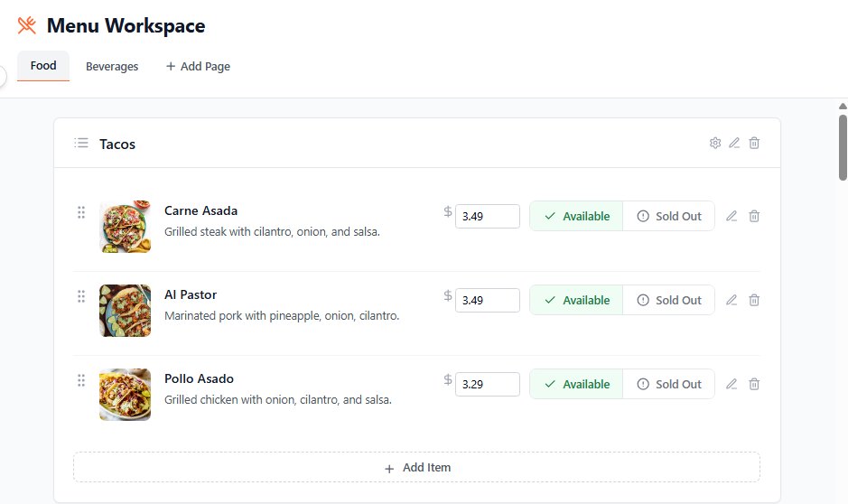Click the Tacos section title
The image size is (848, 504).
coord(117,144)
